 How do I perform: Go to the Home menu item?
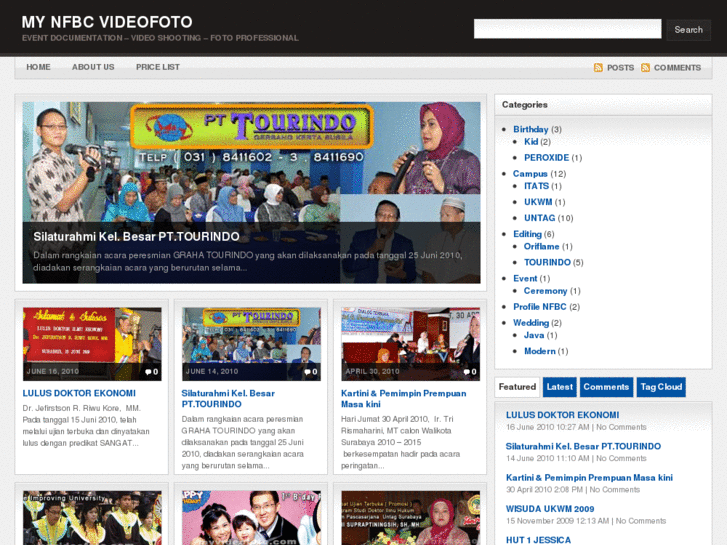pyautogui.click(x=38, y=67)
